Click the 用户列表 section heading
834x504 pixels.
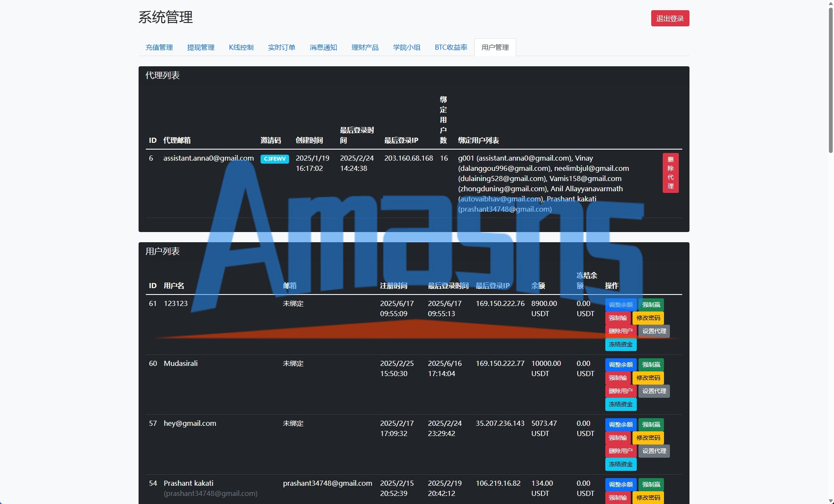163,251
